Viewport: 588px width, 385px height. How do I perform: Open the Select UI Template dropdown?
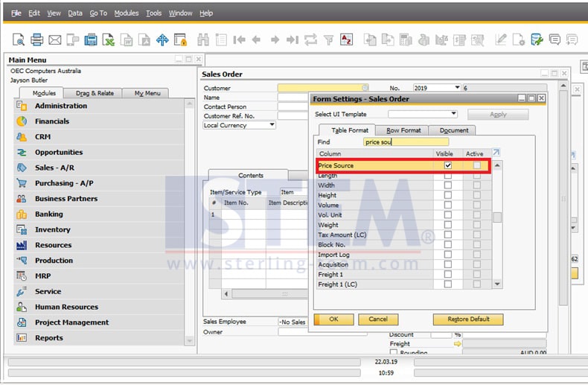click(453, 114)
